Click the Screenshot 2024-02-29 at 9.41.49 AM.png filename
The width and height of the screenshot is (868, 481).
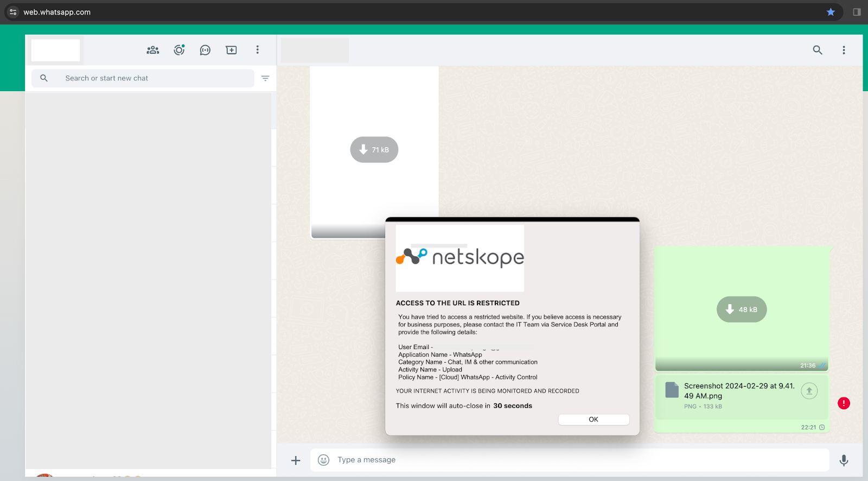click(739, 391)
